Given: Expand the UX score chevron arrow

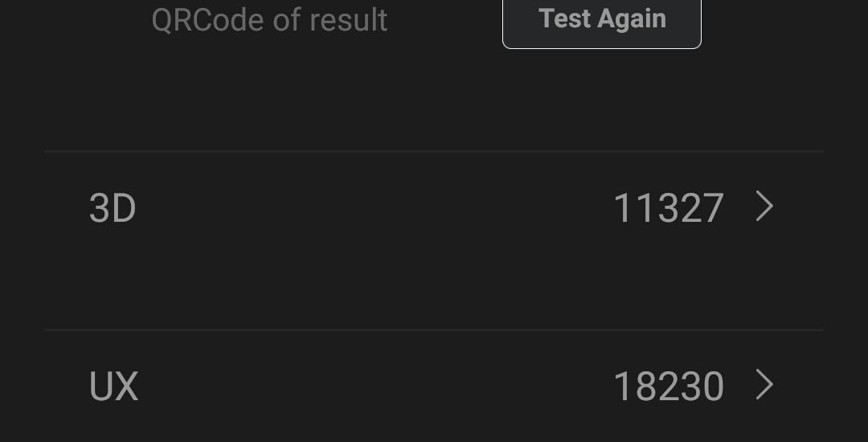Looking at the screenshot, I should pos(764,386).
